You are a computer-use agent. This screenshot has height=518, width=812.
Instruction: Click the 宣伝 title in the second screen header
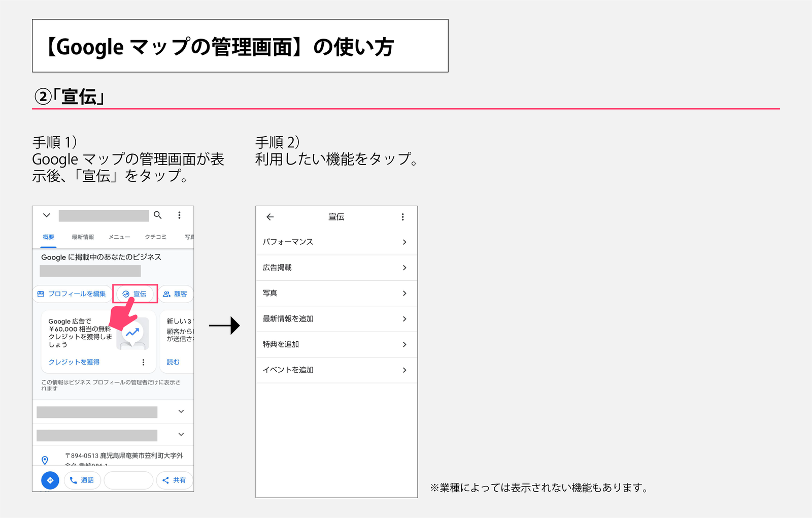(x=336, y=217)
